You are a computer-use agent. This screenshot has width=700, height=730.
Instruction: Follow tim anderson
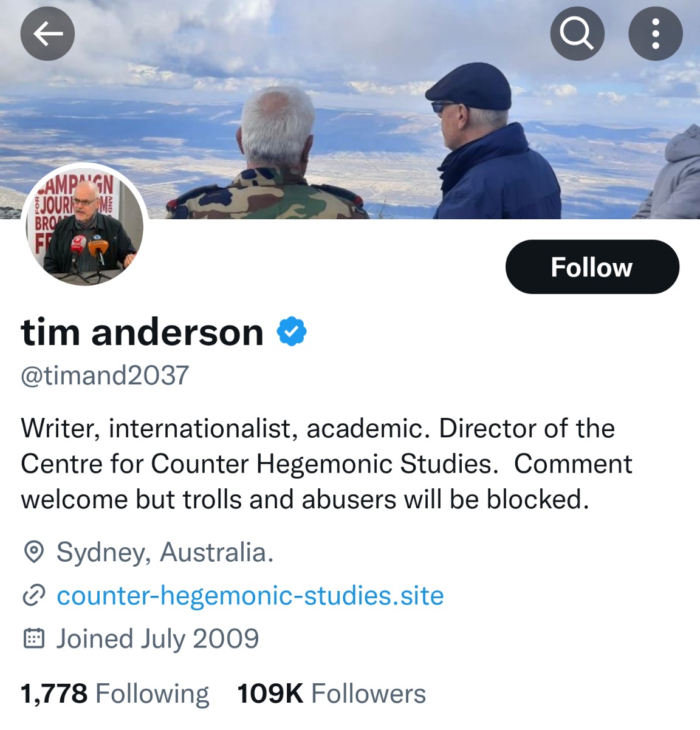tap(592, 267)
